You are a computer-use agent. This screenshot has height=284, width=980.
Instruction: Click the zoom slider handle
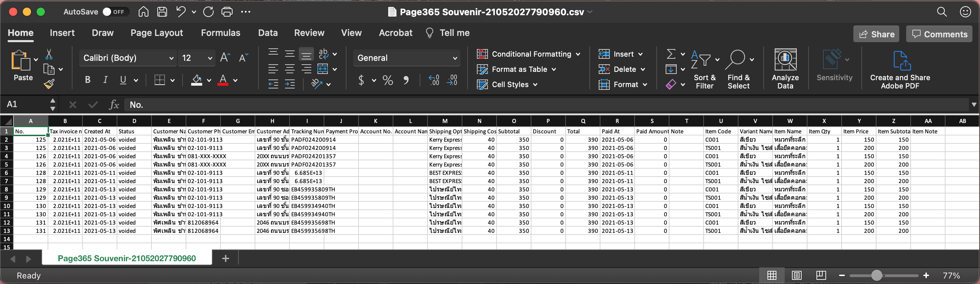point(876,275)
